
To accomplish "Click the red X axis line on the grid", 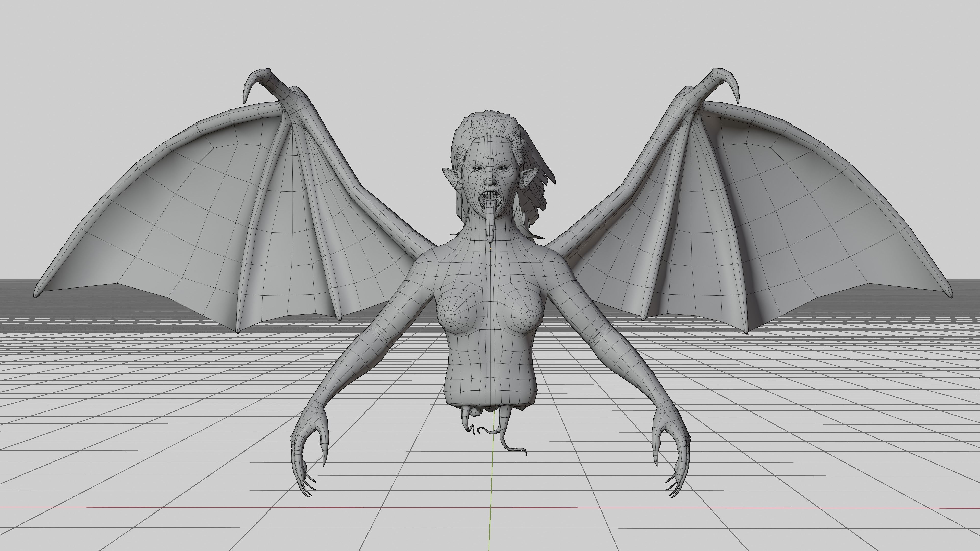I will pos(490,508).
